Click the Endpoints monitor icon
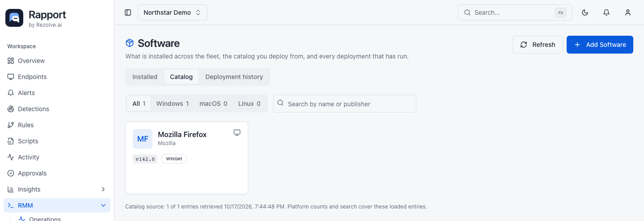Screen dimensions: 644x221 (x=11, y=77)
